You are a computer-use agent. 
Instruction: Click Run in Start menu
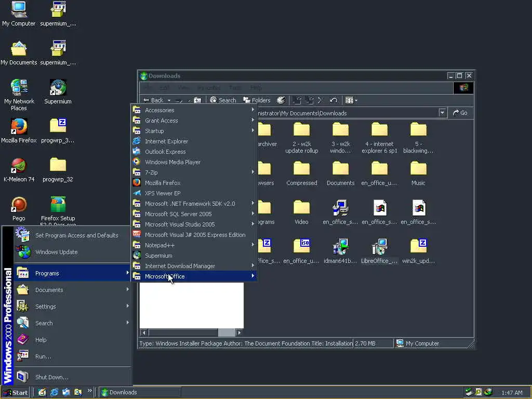tap(72, 356)
